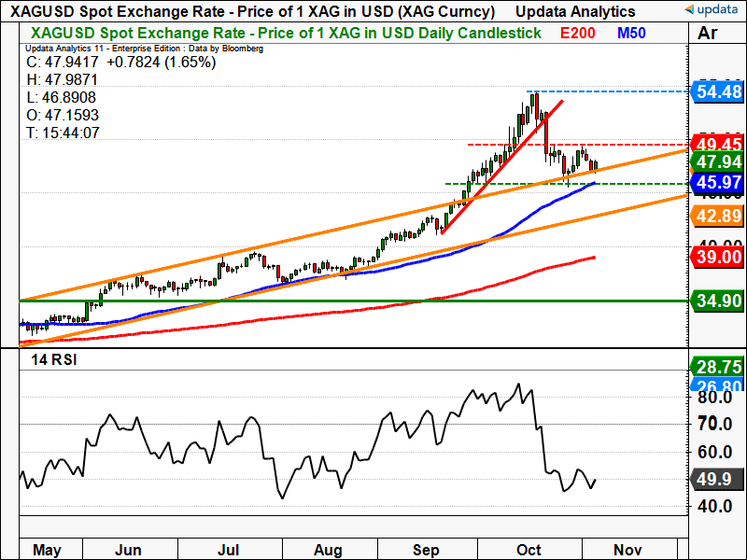747x560 pixels.
Task: Select the May label on time axis
Action: click(x=46, y=550)
